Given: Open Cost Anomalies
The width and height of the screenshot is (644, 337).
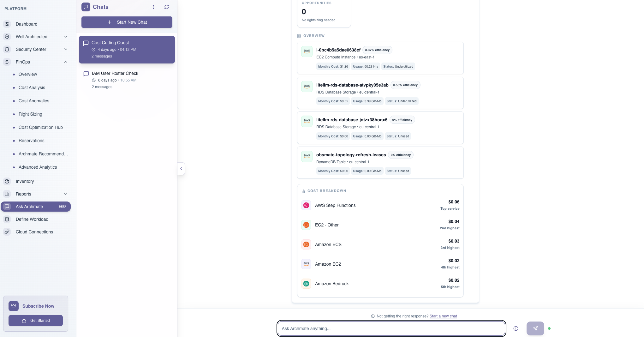Looking at the screenshot, I should (34, 101).
